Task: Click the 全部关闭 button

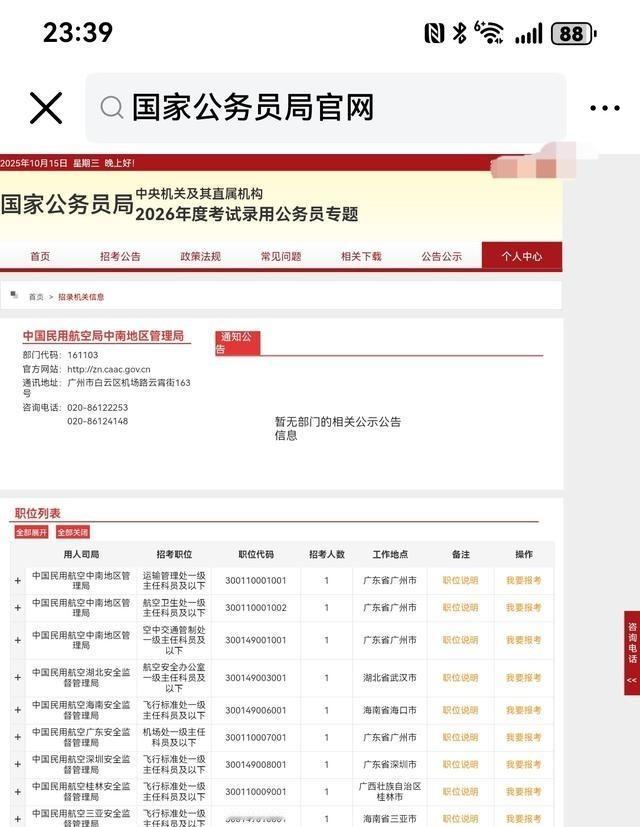Action: point(73,532)
